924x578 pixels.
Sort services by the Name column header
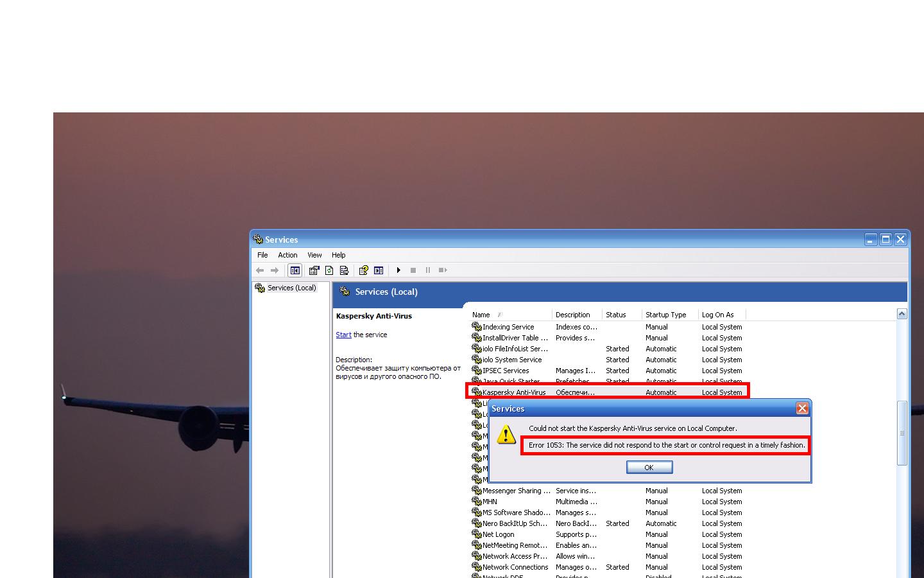click(x=481, y=315)
